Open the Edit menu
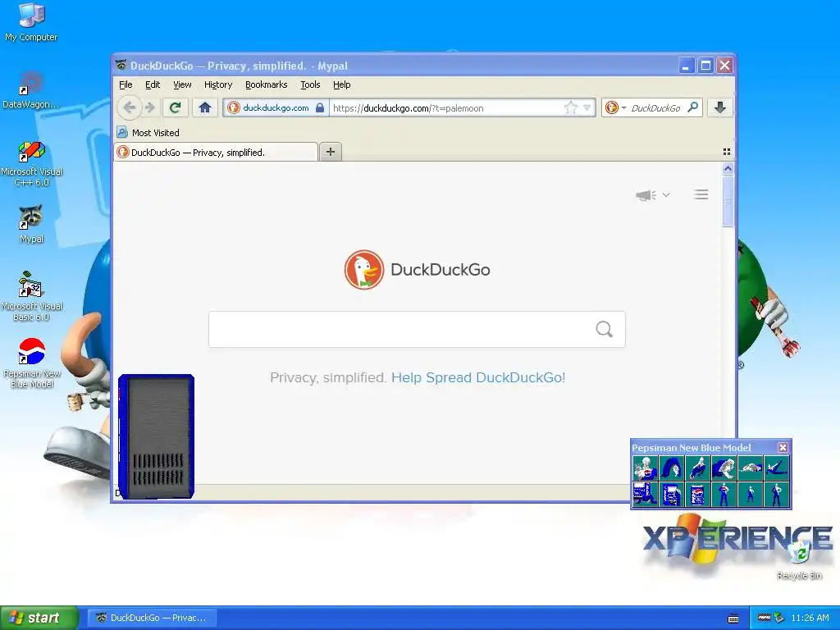Screen dimensions: 840x630 point(153,84)
